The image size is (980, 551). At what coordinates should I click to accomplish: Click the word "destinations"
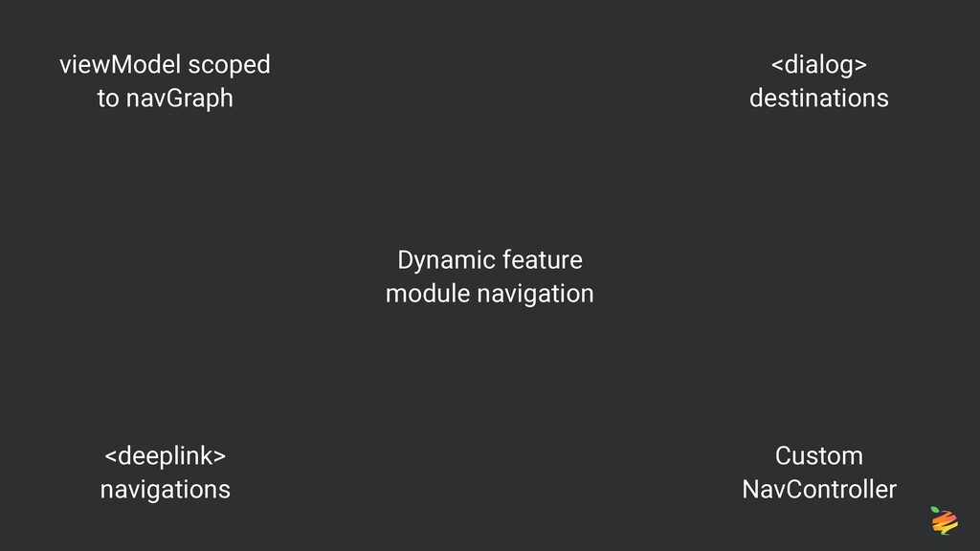[819, 99]
